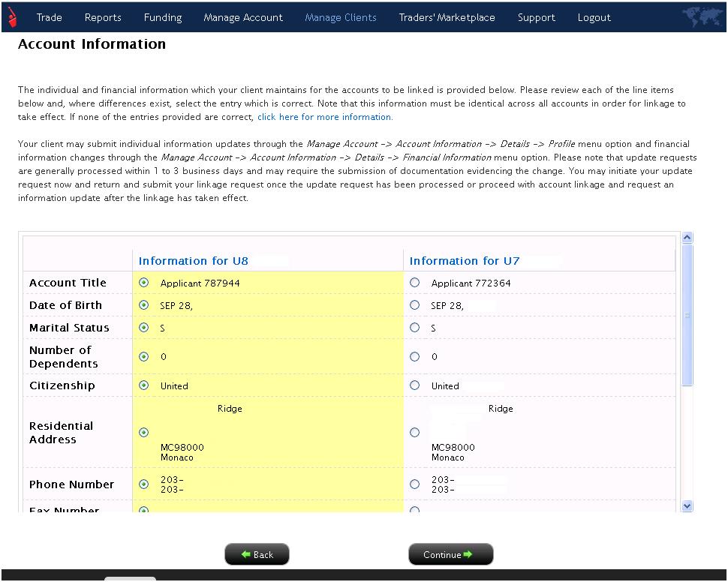Viewport: 728px width, 582px height.
Task: Click the 'Citizenship' row label
Action: (62, 385)
